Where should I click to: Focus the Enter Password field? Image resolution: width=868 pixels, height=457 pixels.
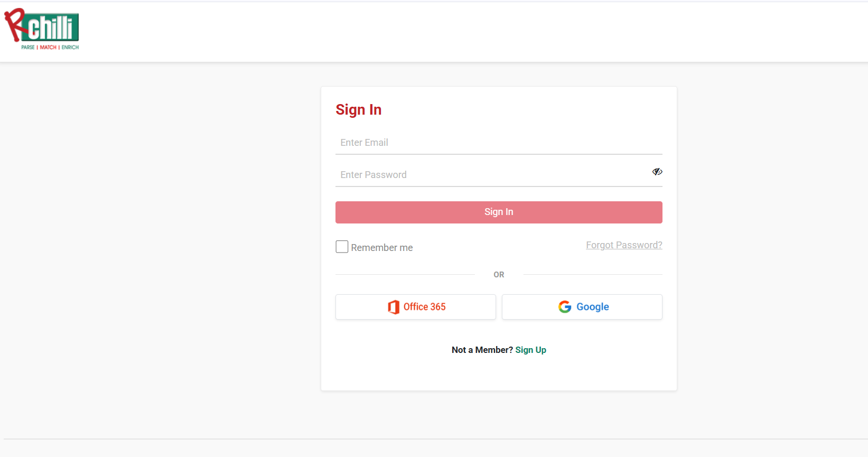point(491,175)
